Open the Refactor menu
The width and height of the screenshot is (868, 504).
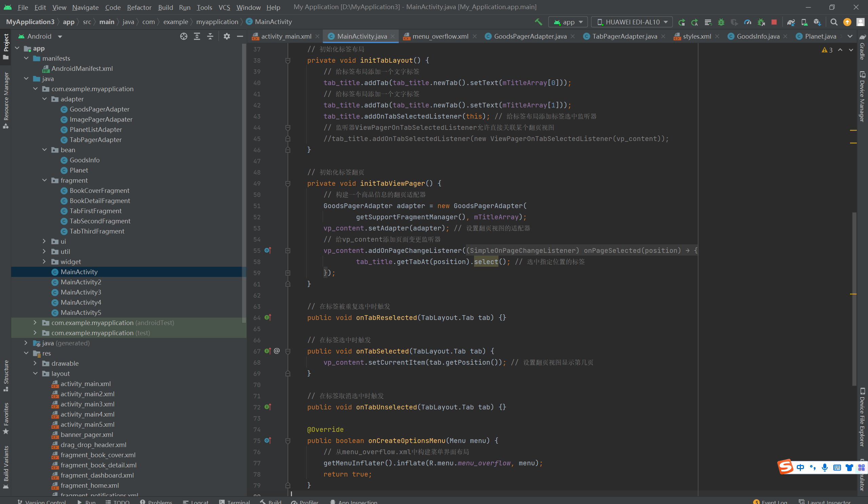tap(139, 7)
